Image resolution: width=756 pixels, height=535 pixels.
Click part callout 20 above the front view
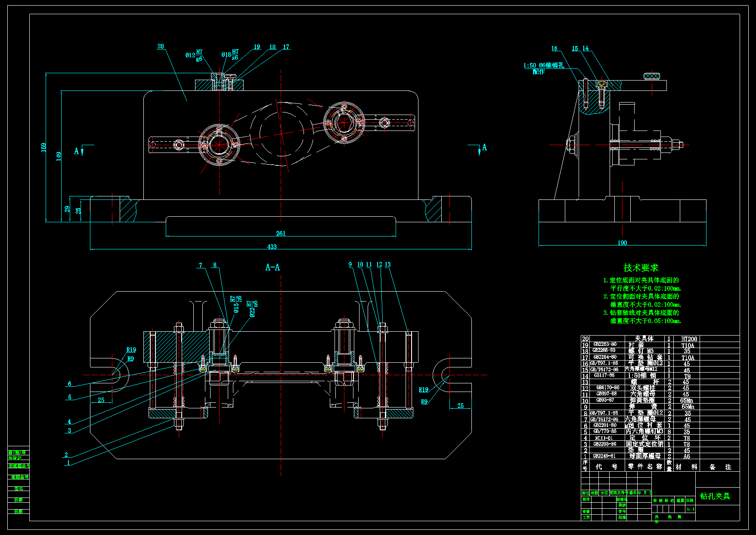[161, 46]
